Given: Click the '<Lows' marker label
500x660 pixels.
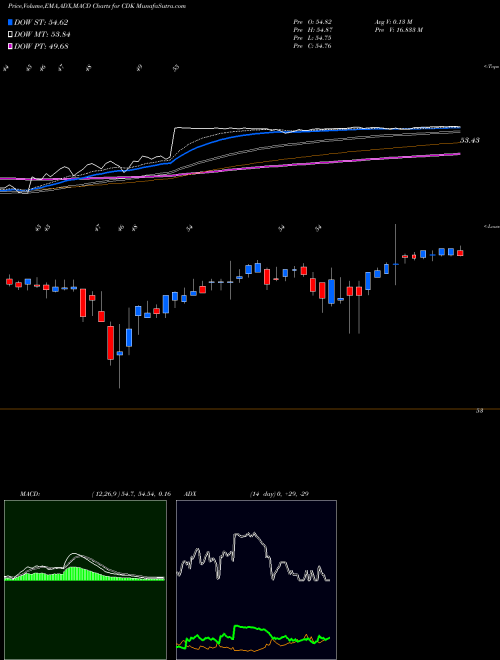Looking at the screenshot, I should (x=491, y=226).
